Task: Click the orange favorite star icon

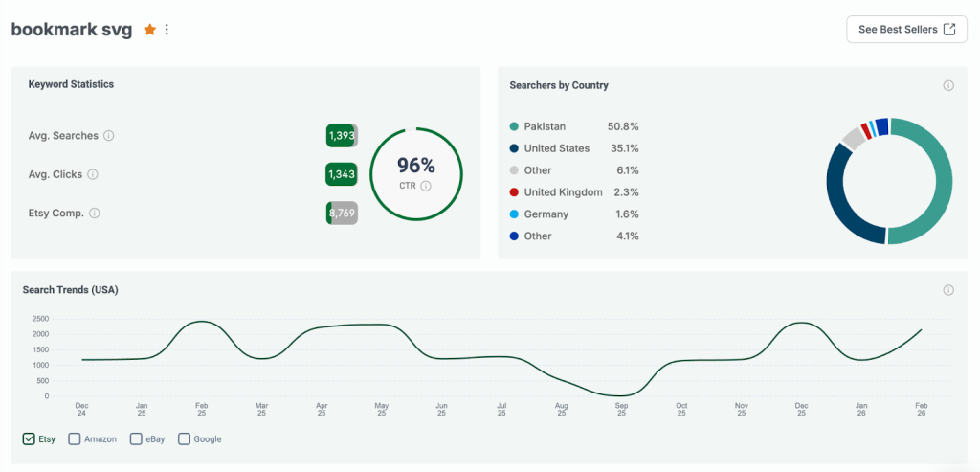Action: [149, 30]
